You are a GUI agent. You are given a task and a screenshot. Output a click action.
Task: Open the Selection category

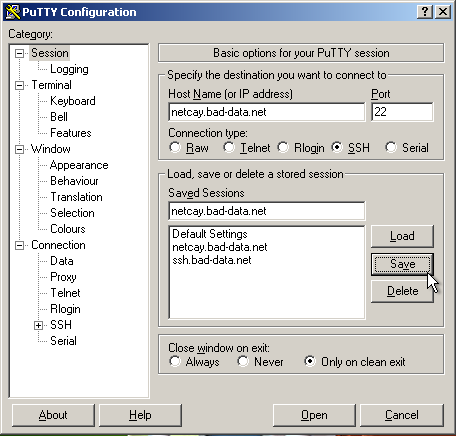click(x=72, y=213)
